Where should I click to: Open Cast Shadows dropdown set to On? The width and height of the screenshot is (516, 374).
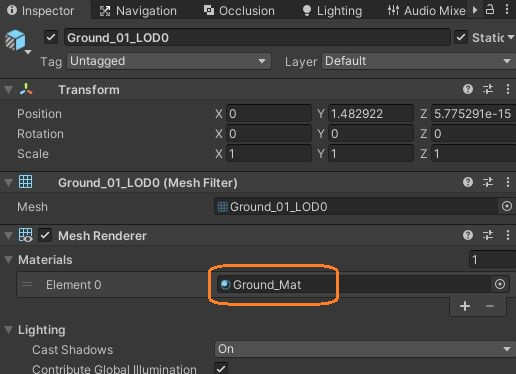point(365,349)
